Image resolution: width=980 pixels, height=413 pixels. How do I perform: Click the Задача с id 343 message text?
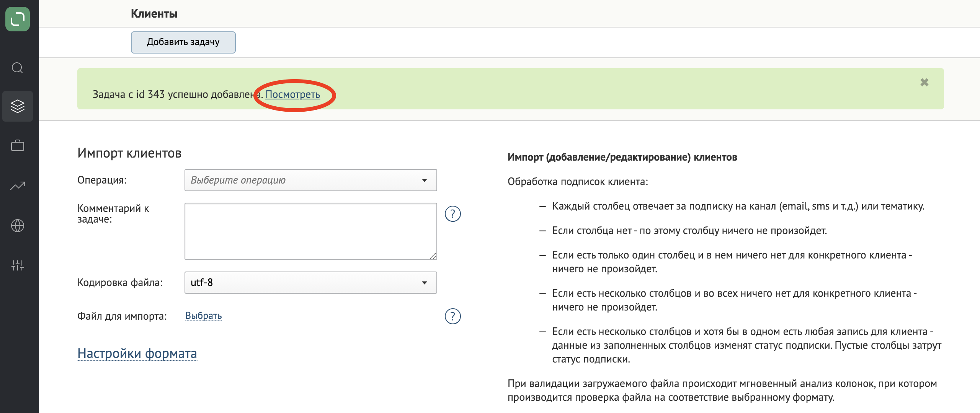click(177, 94)
